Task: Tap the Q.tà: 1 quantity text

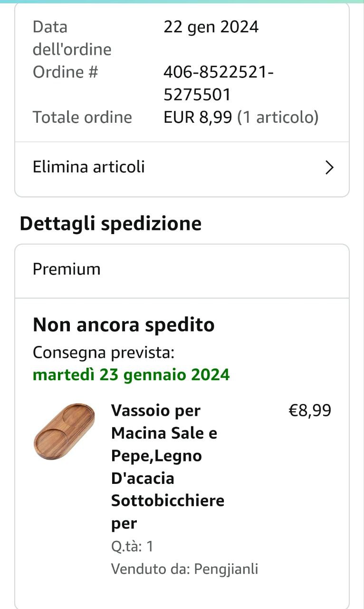Action: tap(132, 546)
